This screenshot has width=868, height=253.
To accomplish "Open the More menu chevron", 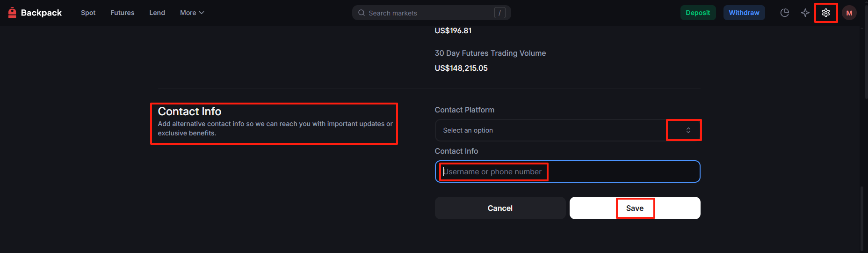I will tap(202, 13).
